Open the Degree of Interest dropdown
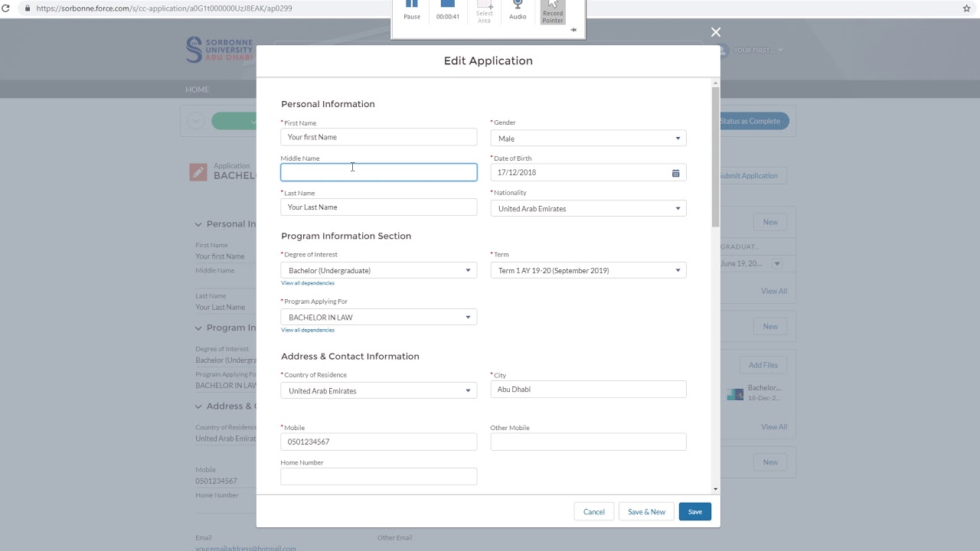The image size is (980, 551). point(378,270)
